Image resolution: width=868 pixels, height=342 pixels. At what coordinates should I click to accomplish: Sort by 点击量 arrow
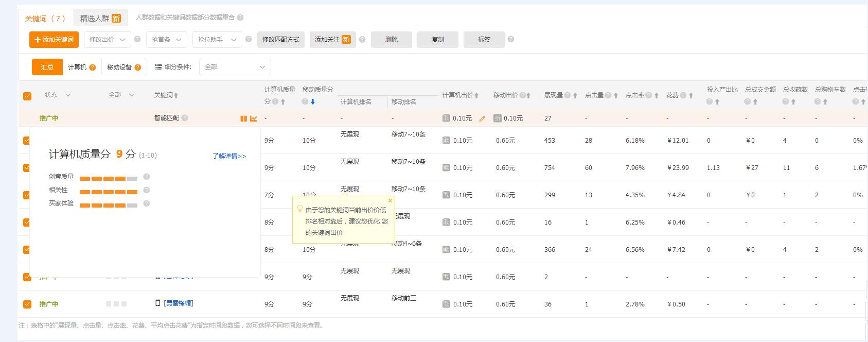tap(615, 95)
